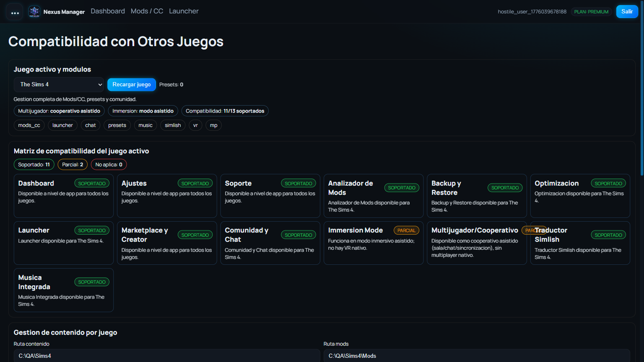Select the mods_cc module tag

coord(29,125)
